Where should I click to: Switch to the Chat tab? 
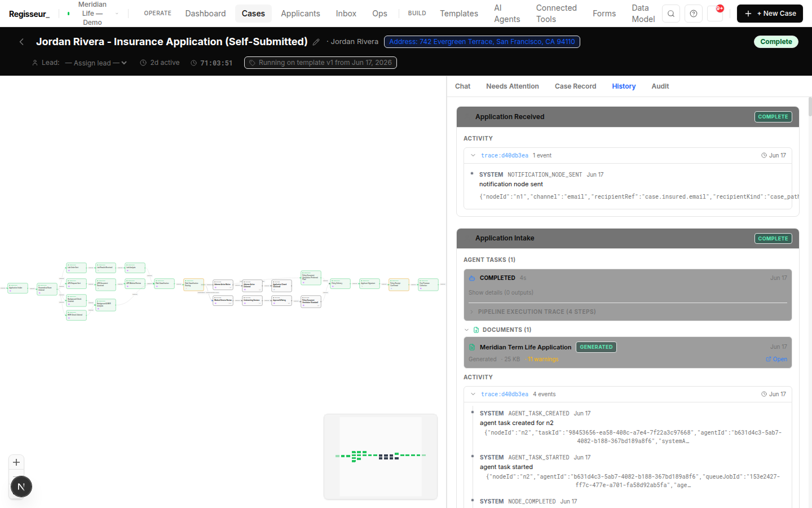462,86
